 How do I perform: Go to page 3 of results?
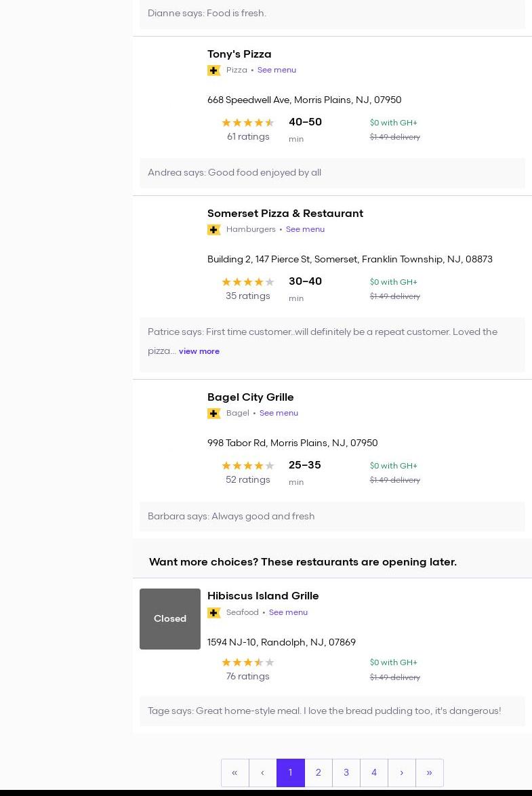[x=346, y=772]
